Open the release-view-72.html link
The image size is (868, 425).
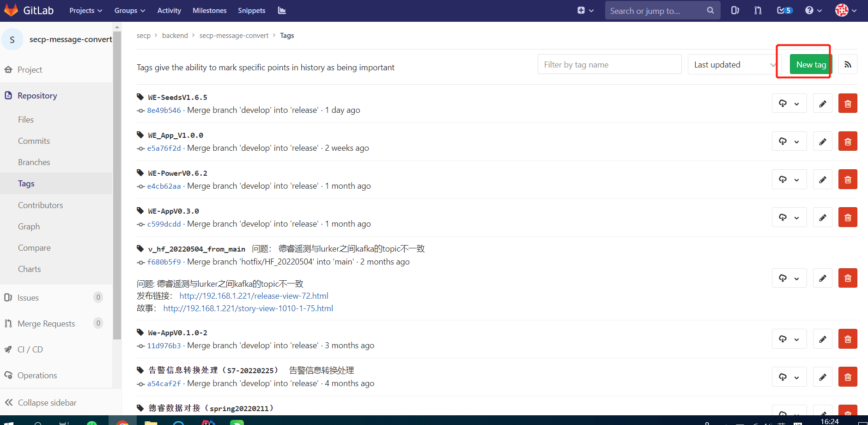point(254,296)
